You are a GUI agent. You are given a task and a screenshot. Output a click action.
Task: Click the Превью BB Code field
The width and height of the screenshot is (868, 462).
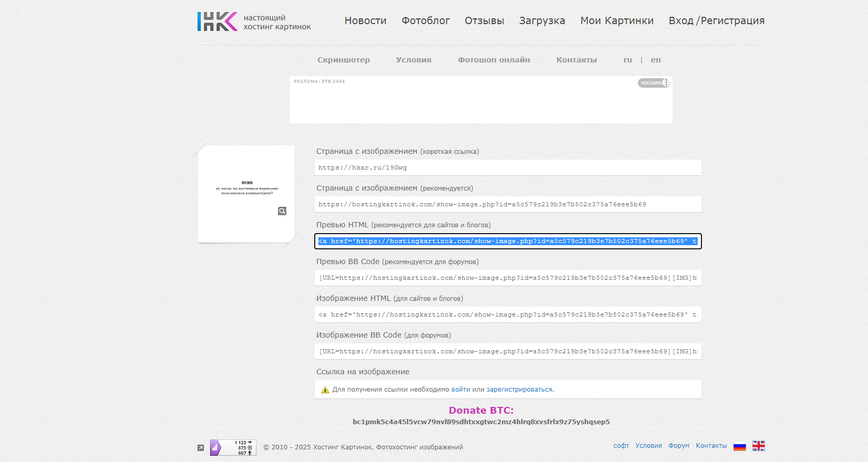coord(508,278)
